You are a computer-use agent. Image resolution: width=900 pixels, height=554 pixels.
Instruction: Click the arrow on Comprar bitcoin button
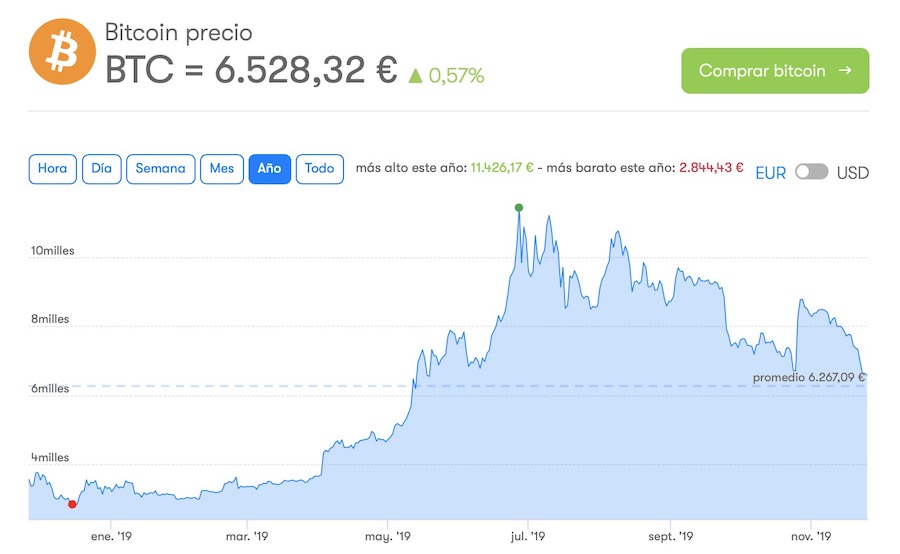click(x=845, y=71)
